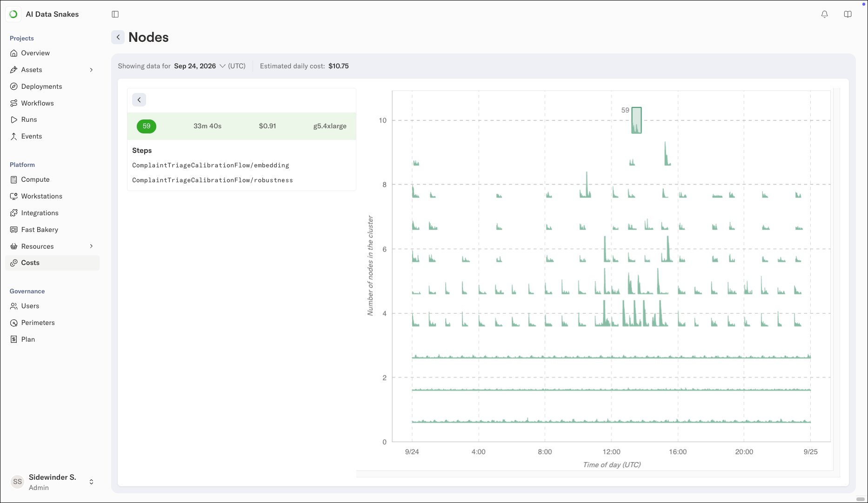Expand the Resources submenu chevron
Image resolution: width=868 pixels, height=503 pixels.
coord(91,246)
